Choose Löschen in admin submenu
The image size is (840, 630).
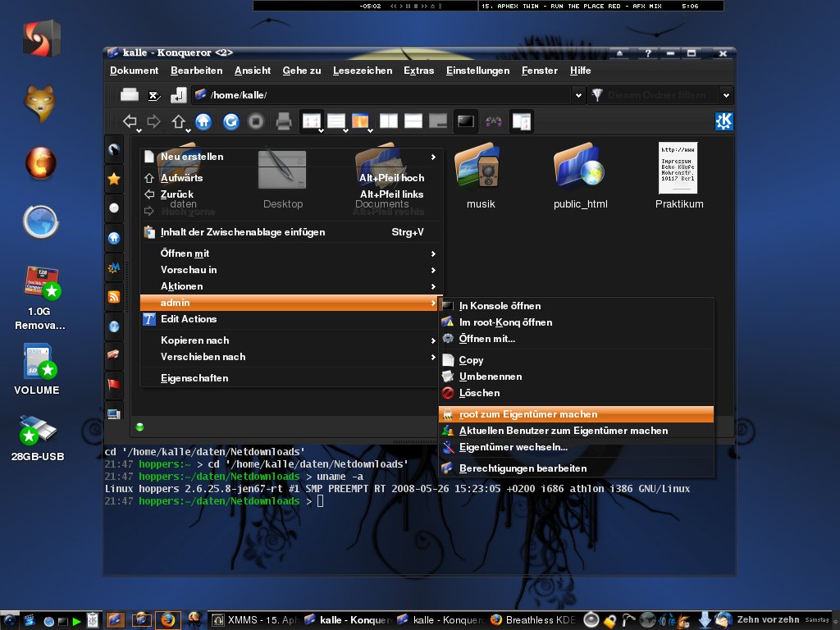click(x=577, y=393)
